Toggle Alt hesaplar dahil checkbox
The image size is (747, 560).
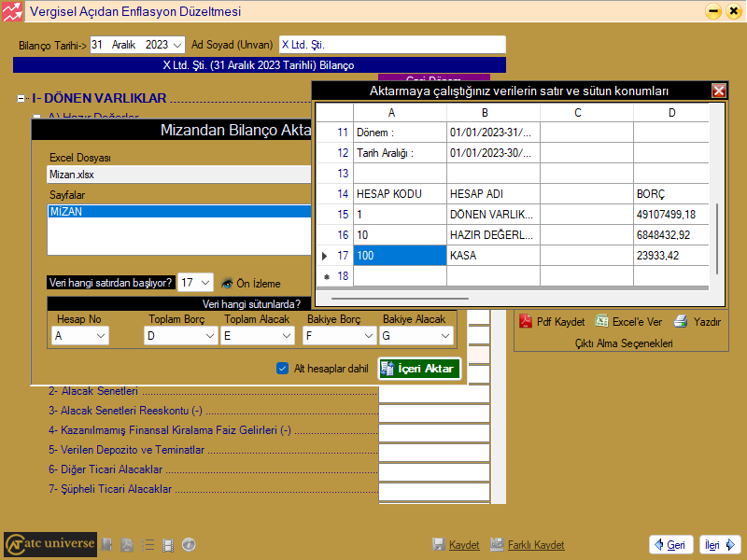point(283,369)
